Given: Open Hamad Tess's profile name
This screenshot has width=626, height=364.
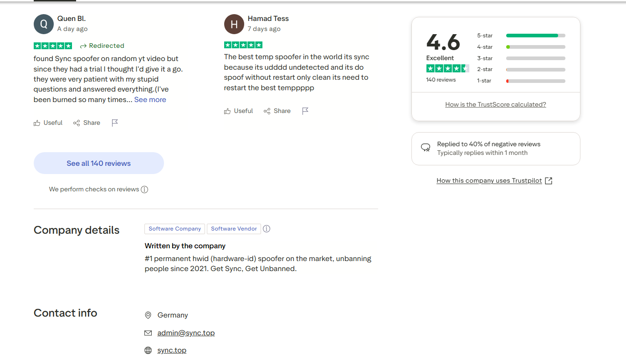Looking at the screenshot, I should (268, 19).
